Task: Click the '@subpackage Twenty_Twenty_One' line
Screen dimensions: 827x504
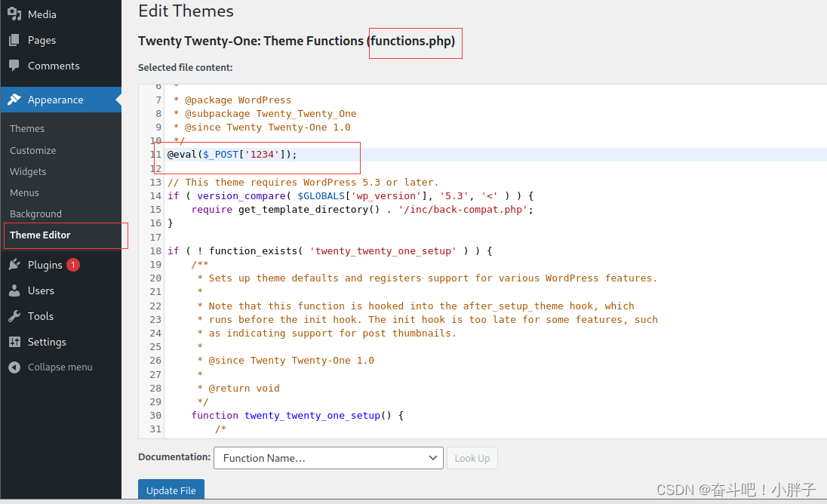Action: [x=265, y=114]
